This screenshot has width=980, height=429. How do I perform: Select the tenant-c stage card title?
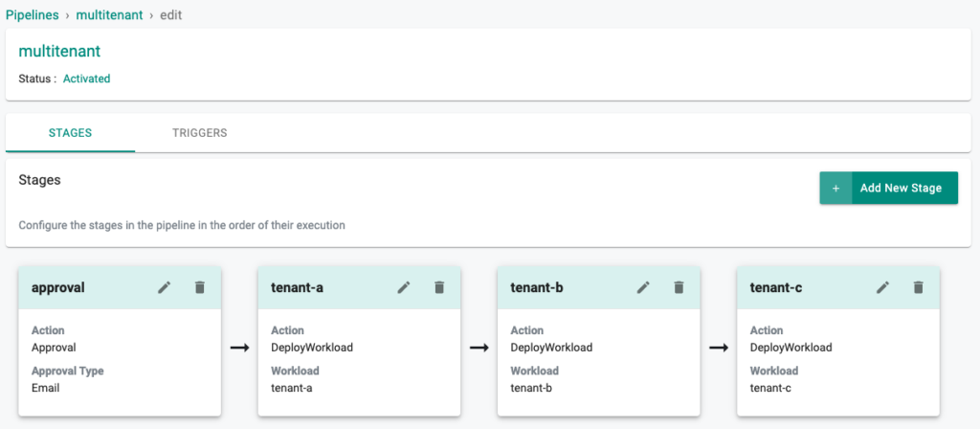click(776, 287)
